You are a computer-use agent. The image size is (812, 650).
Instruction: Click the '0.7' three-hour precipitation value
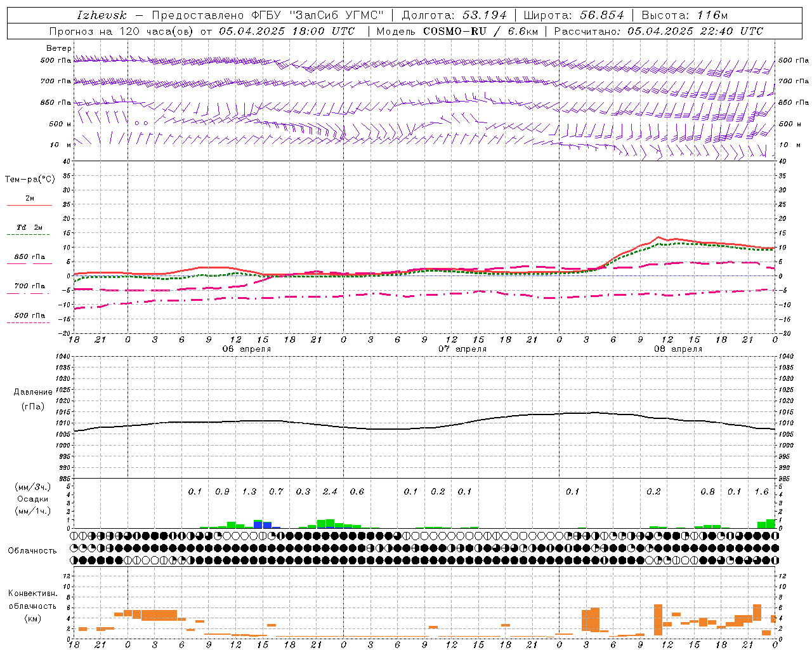[276, 492]
